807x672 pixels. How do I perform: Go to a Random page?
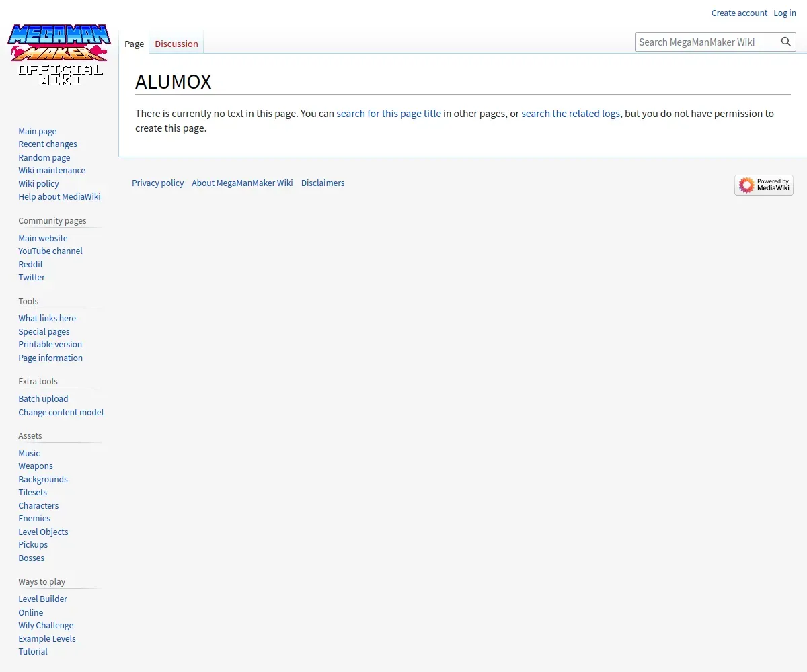44,157
